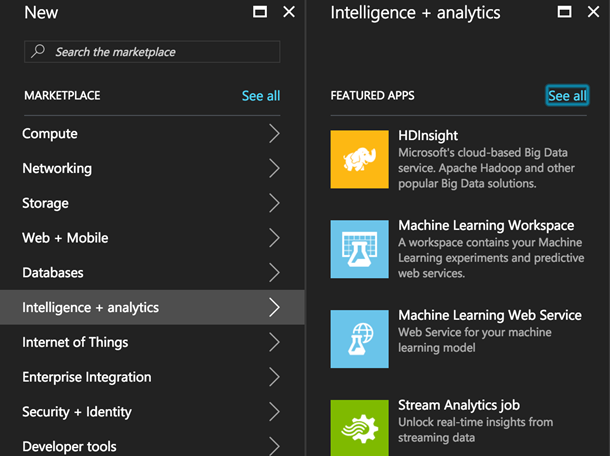
Task: Select Intelligence + analytics category
Action: (x=152, y=307)
